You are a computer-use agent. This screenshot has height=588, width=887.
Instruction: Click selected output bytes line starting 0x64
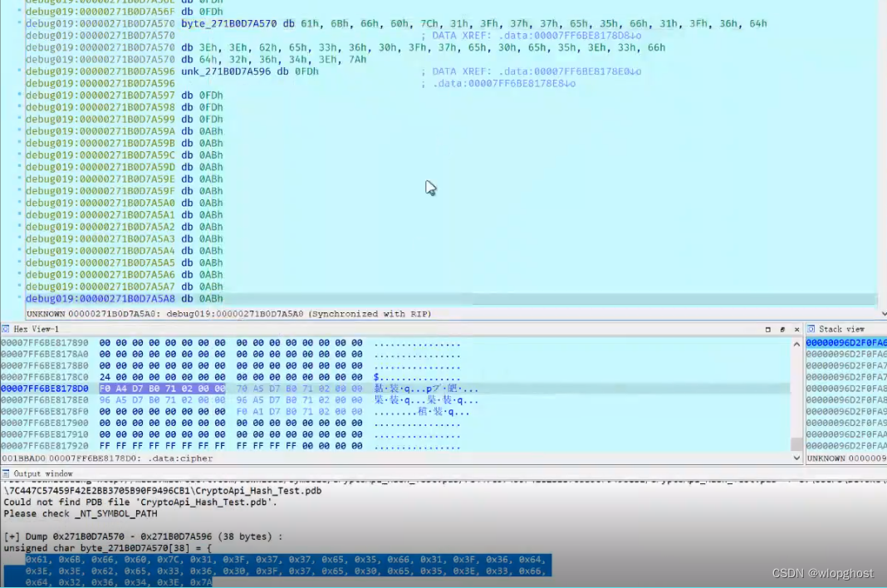pos(119,582)
